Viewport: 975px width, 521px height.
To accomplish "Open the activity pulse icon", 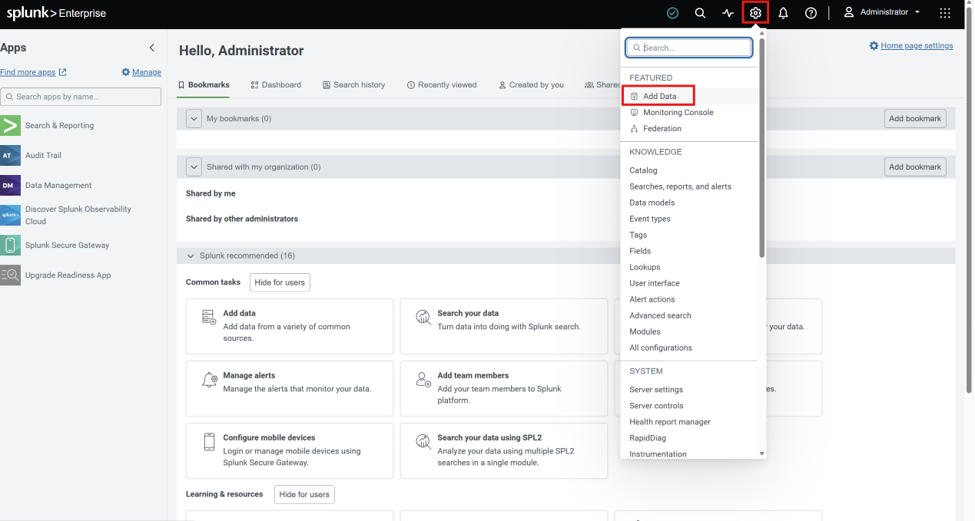I will [728, 13].
